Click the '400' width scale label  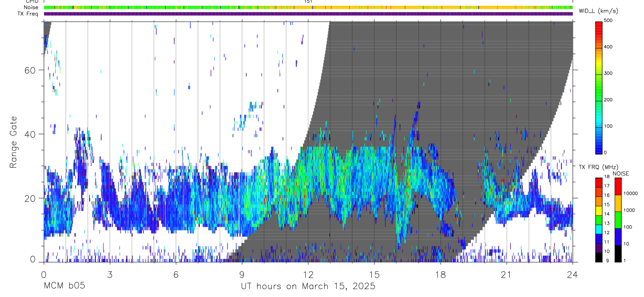click(608, 47)
